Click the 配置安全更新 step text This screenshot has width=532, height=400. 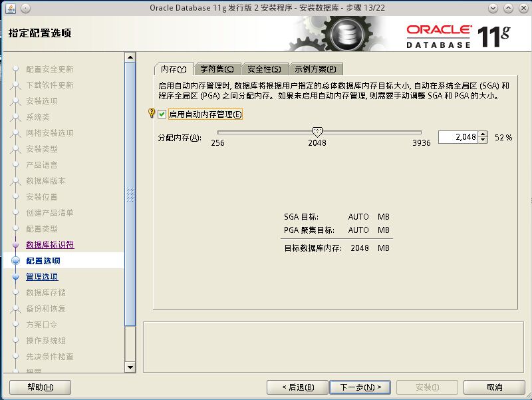pyautogui.click(x=50, y=69)
